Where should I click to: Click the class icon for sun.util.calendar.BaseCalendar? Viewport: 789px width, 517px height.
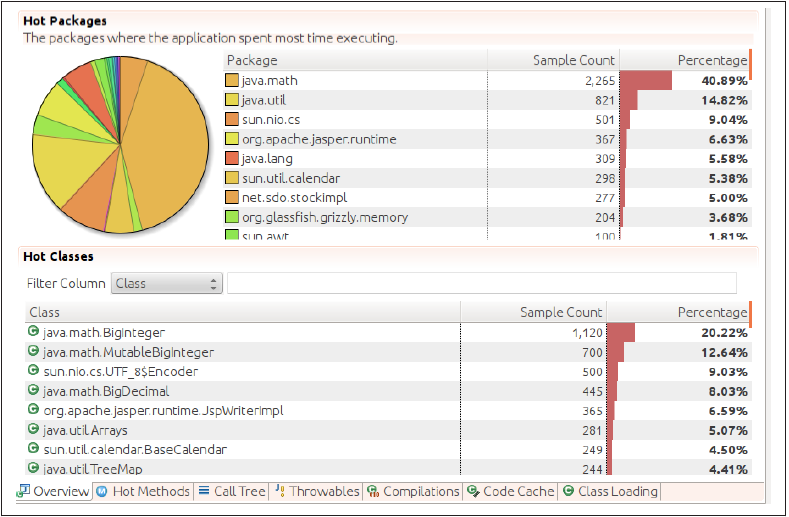click(33, 448)
